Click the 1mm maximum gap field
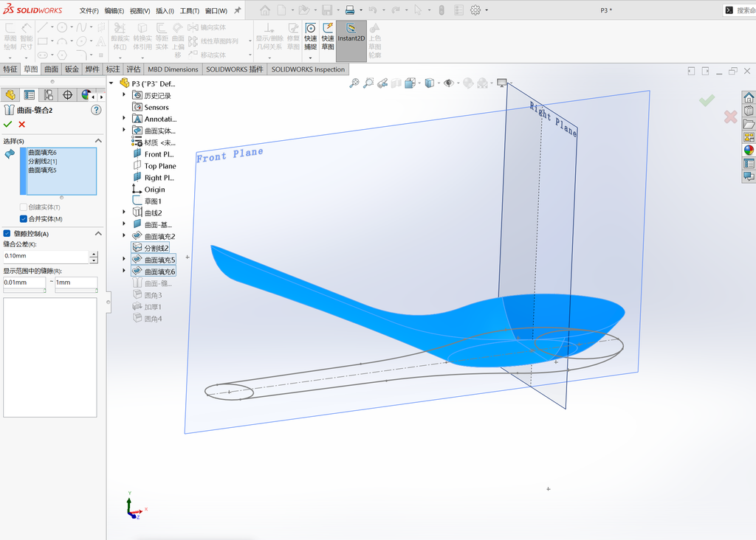756x540 pixels. tap(76, 283)
